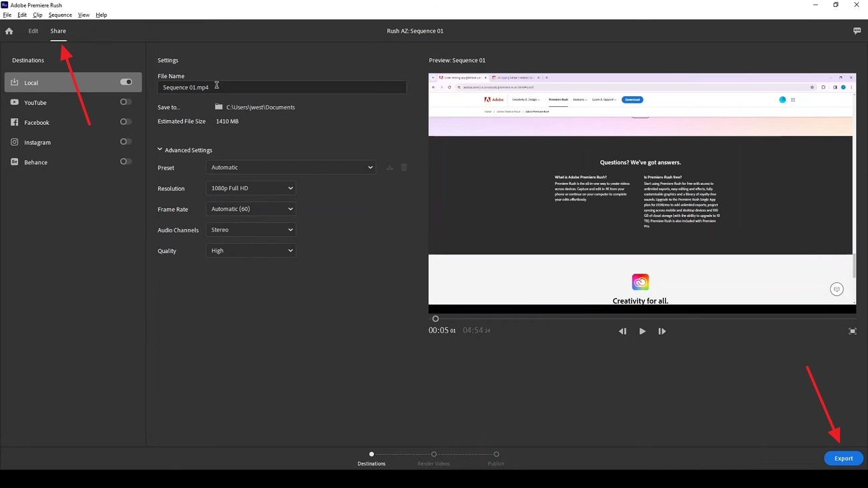Viewport: 868px width, 488px height.
Task: Select the Instagram destination icon
Action: click(x=14, y=142)
